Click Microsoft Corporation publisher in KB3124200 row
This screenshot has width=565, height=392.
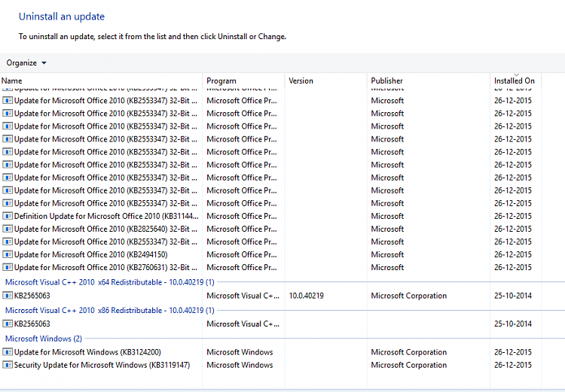pos(408,352)
